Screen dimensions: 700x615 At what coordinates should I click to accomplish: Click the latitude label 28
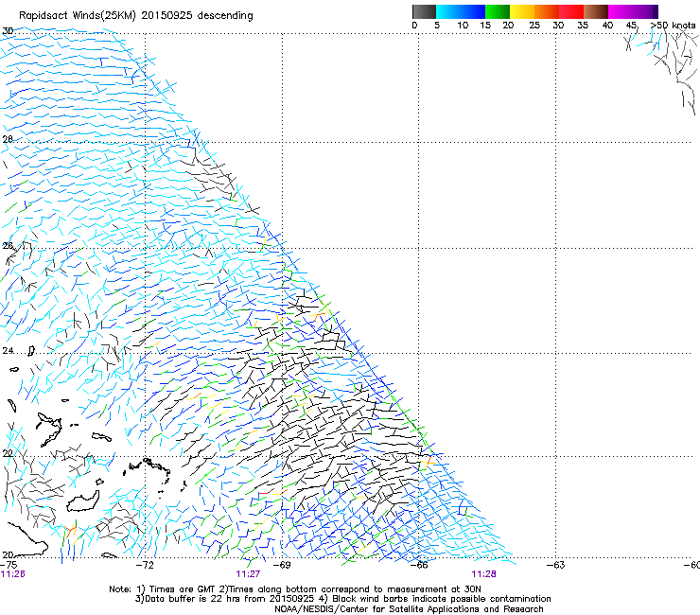click(8, 139)
